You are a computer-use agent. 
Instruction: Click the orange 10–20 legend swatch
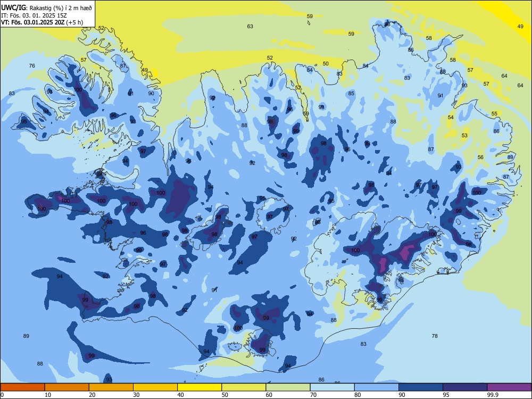(x=67, y=387)
